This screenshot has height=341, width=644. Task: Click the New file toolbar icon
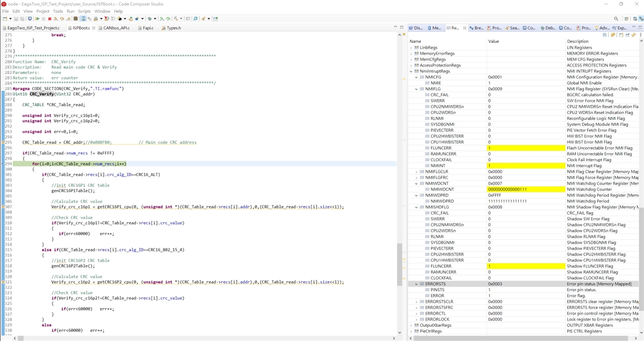click(4, 19)
